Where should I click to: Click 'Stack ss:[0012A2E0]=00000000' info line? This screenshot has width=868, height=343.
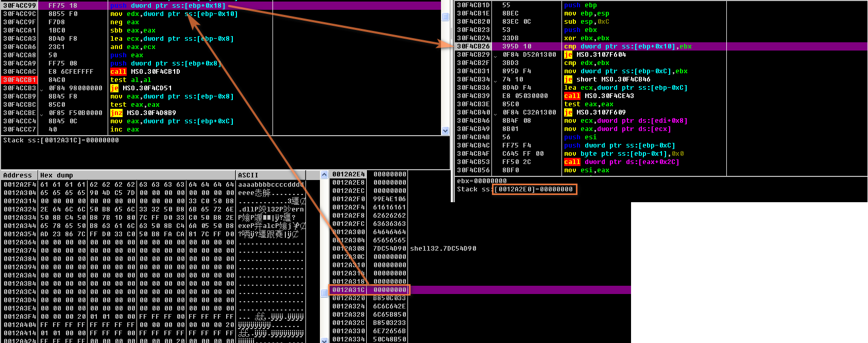515,189
